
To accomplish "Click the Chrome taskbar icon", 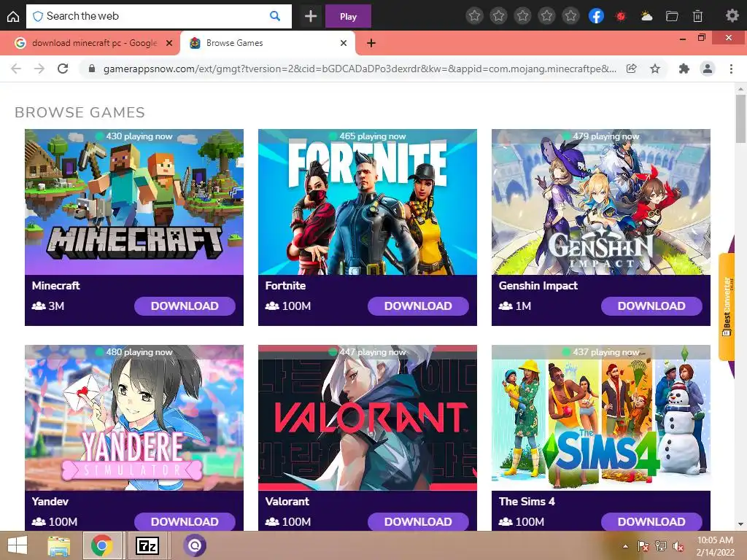I will pyautogui.click(x=101, y=545).
